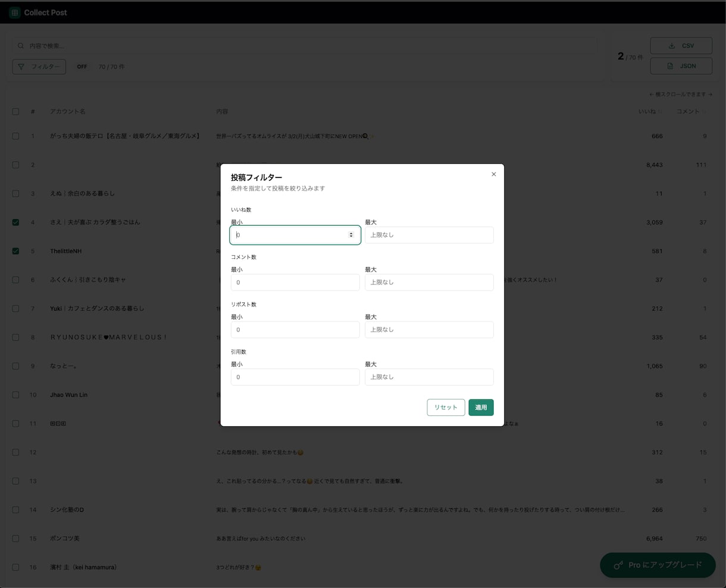Image resolution: width=726 pixels, height=588 pixels.
Task: Sort by the いいね column header
Action: tap(650, 111)
